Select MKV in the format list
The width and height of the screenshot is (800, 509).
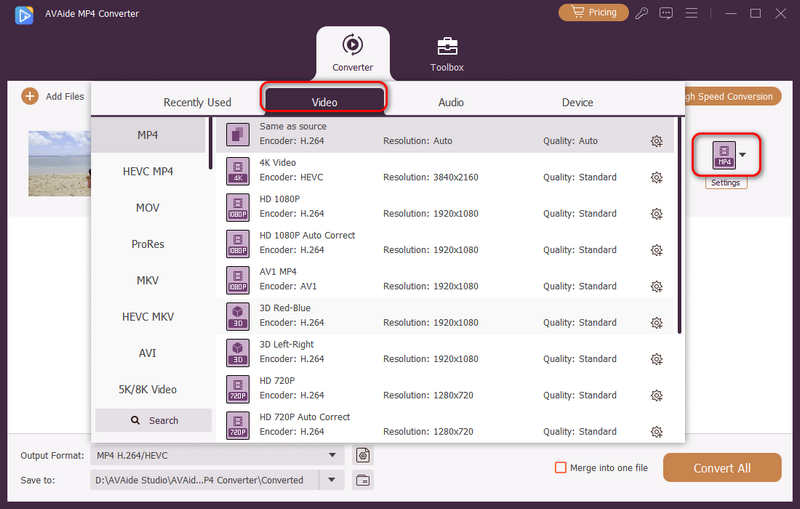coord(148,281)
